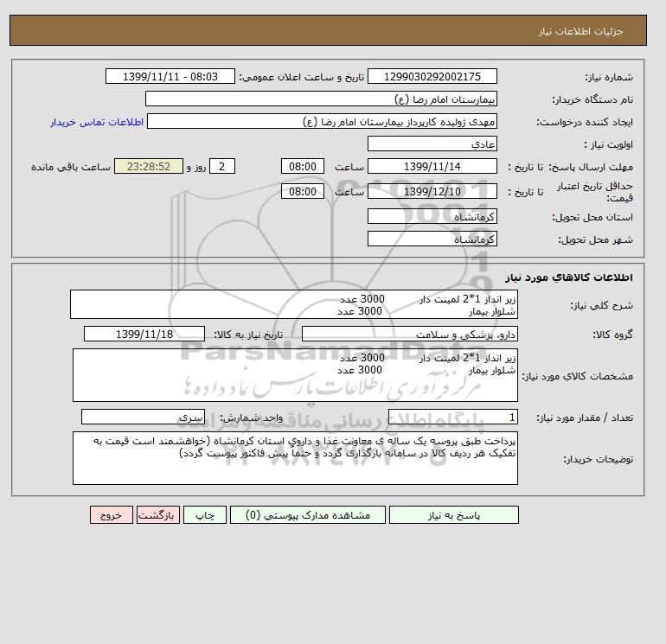The height and width of the screenshot is (644, 666).
Task: Click the label شرح کلی نیاز
Action: (601, 305)
